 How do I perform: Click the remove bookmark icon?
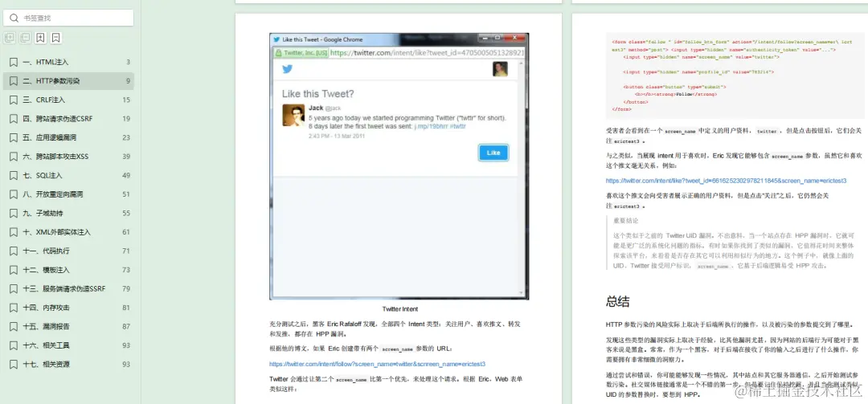pyautogui.click(x=56, y=39)
